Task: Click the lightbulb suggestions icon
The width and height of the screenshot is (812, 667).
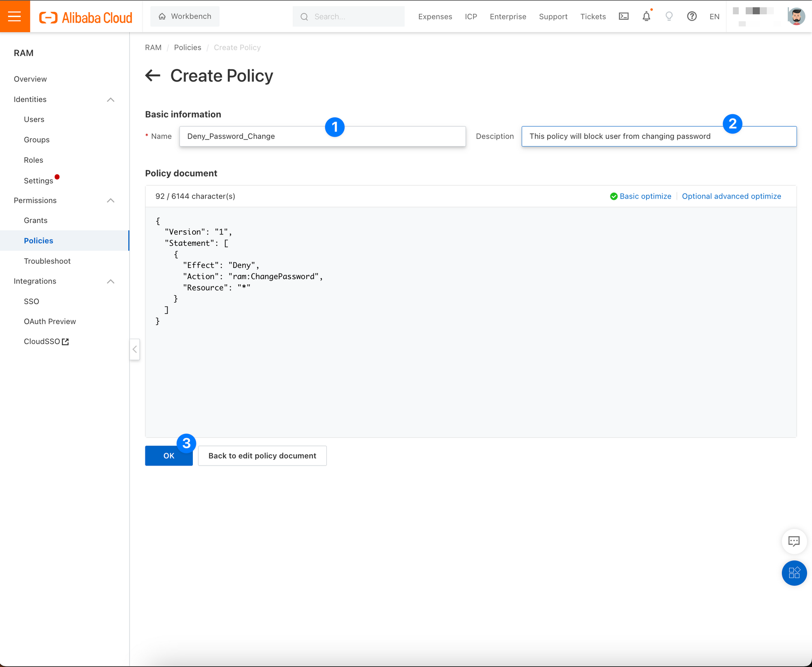Action: tap(669, 16)
